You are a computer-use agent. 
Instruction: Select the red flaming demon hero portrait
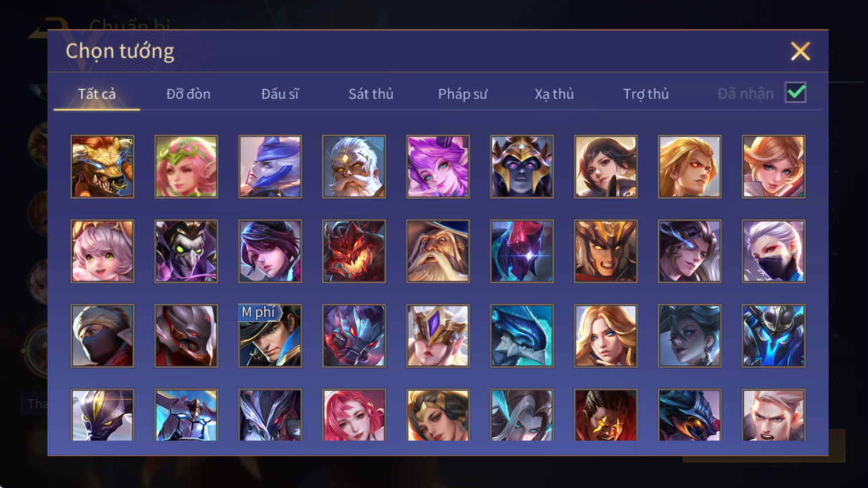coord(354,251)
